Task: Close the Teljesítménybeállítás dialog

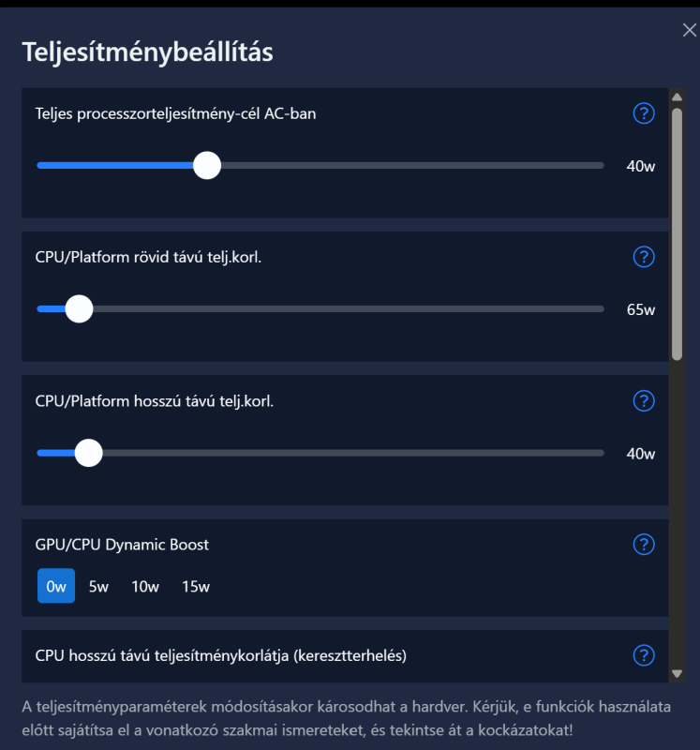Action: [690, 31]
